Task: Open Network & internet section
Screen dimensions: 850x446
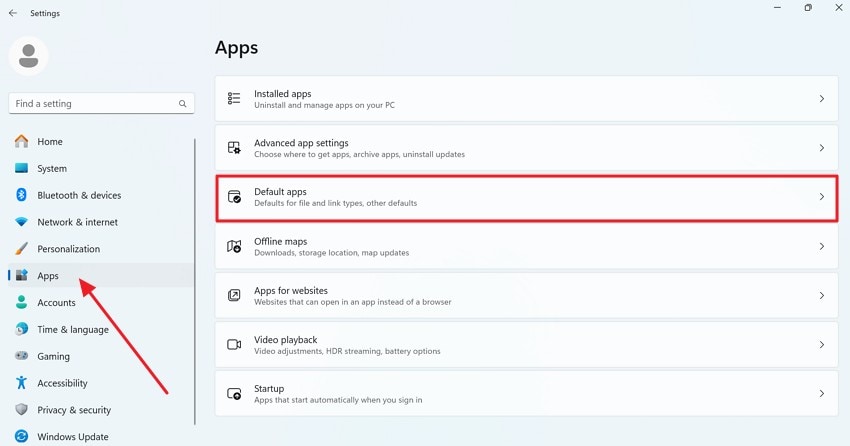Action: point(101,222)
